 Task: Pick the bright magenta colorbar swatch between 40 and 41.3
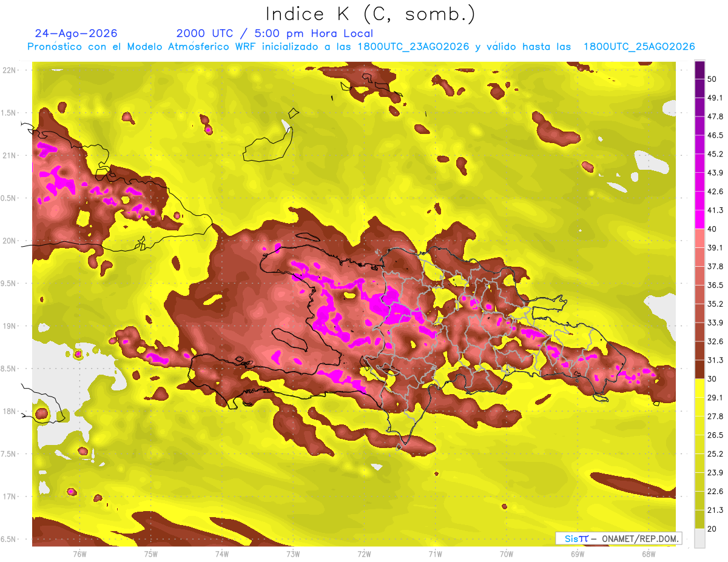coord(699,219)
